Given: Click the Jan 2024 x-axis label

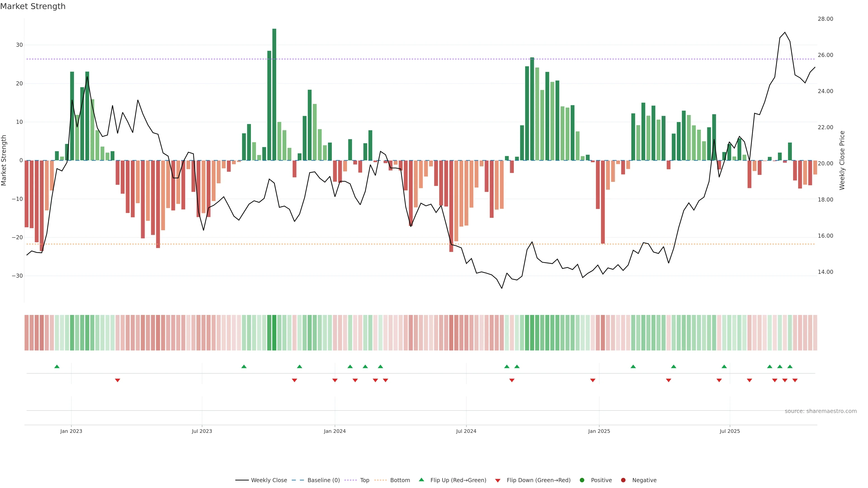Looking at the screenshot, I should click(x=335, y=431).
